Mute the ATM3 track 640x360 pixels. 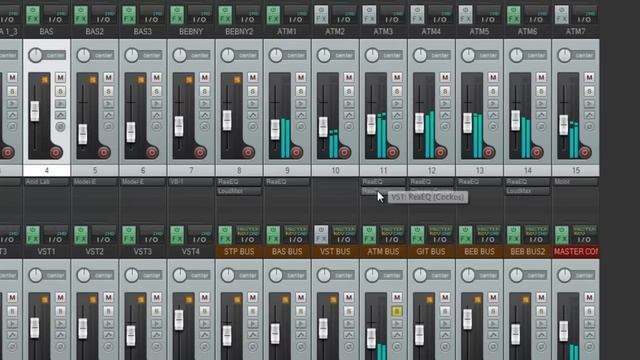click(397, 77)
